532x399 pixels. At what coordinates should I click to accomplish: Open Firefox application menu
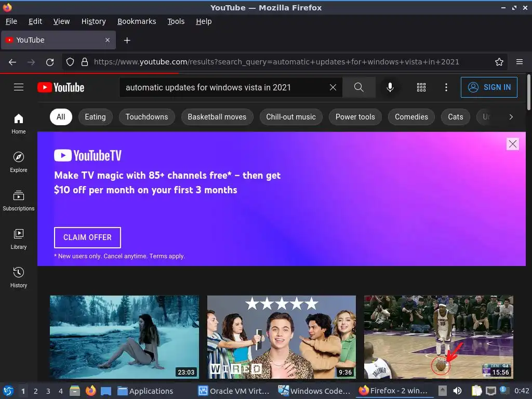(x=520, y=62)
